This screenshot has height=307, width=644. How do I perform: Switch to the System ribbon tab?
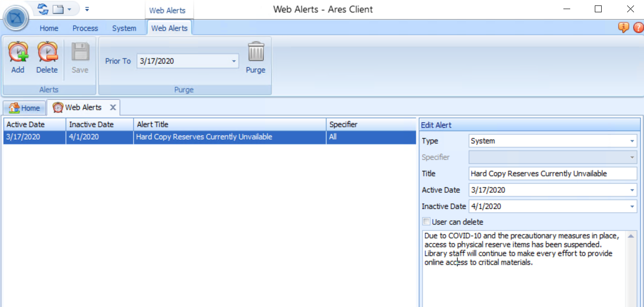point(124,28)
